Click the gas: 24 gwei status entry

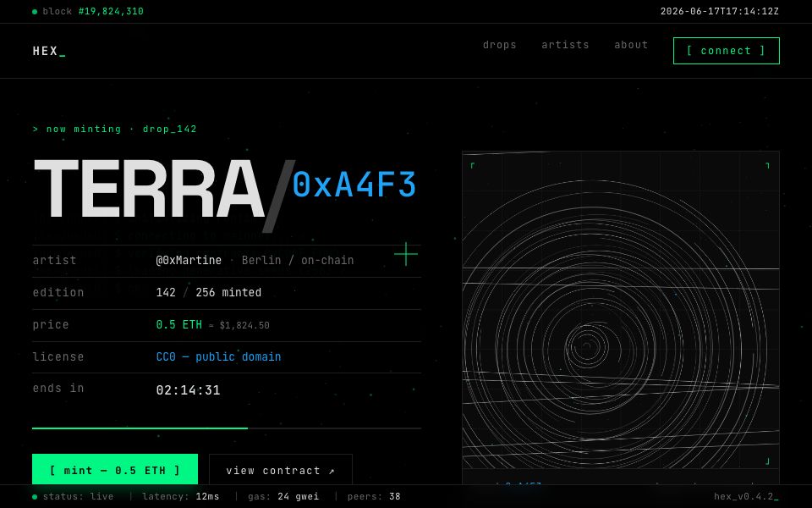pos(283,497)
